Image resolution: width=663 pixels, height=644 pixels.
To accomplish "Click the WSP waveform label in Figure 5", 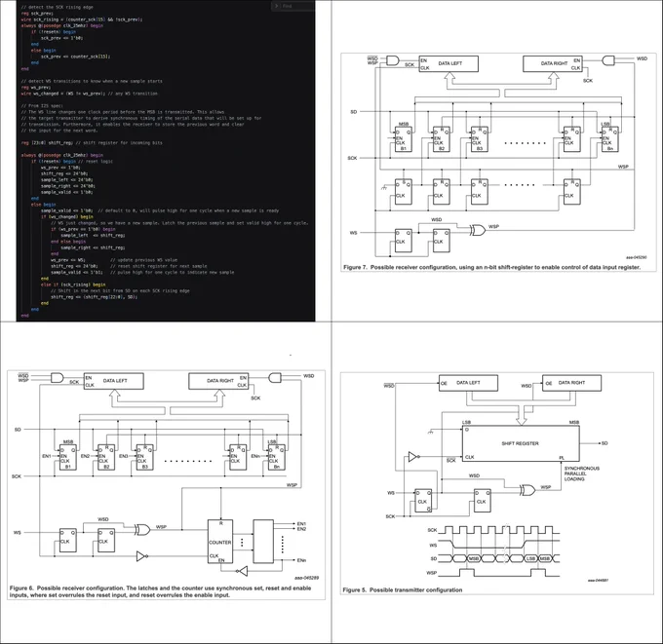I will click(x=431, y=573).
